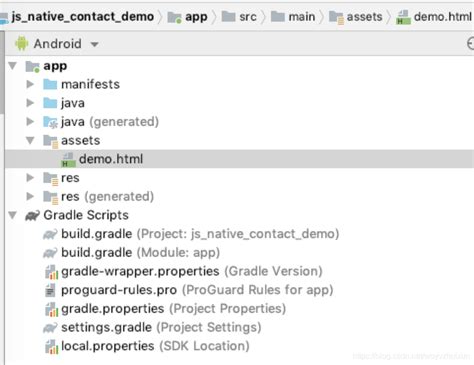Open the Android project view dropdown
This screenshot has height=365, width=474.
point(95,44)
